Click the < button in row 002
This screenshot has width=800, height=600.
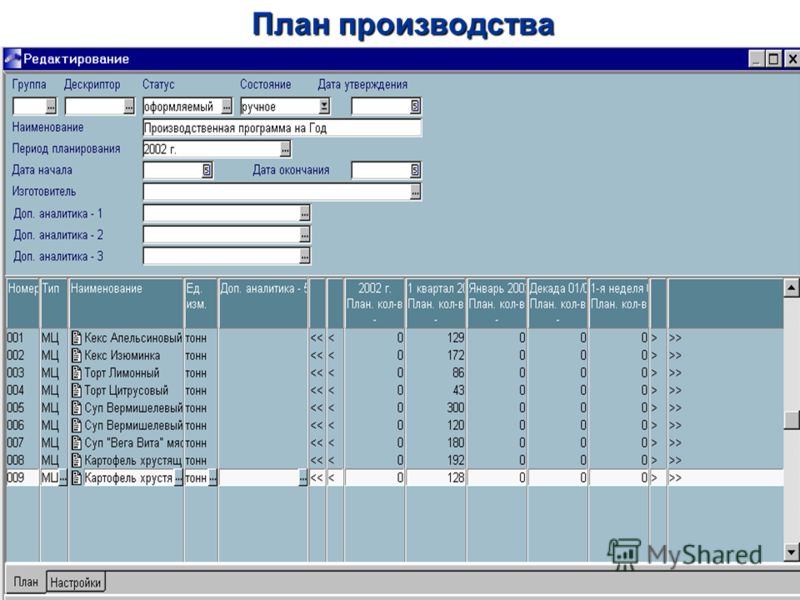coord(332,355)
